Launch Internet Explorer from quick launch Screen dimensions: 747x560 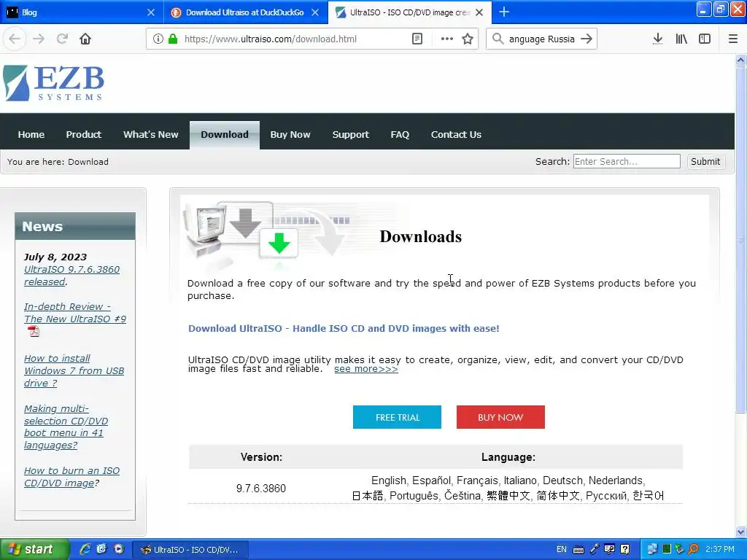pyautogui.click(x=85, y=549)
